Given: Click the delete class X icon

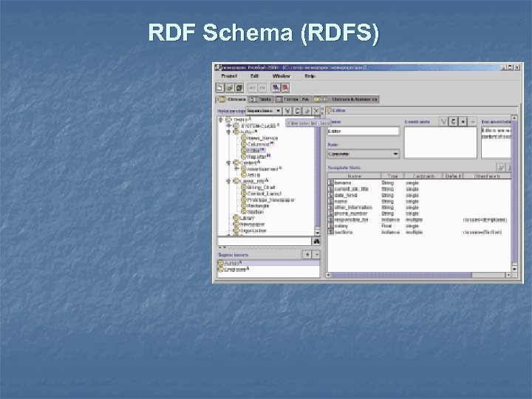Looking at the screenshot, I should click(x=316, y=111).
